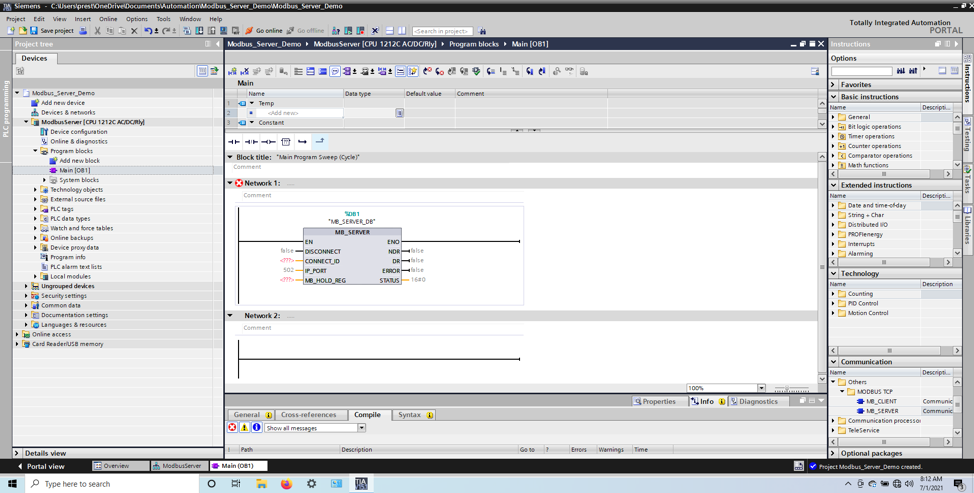Open the Tools menu
The image size is (974, 493).
[x=163, y=19]
